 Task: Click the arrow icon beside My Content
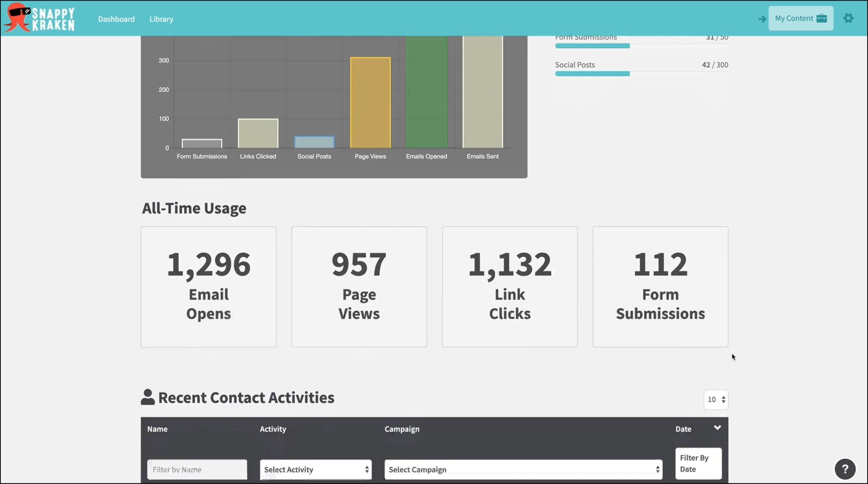[762, 19]
